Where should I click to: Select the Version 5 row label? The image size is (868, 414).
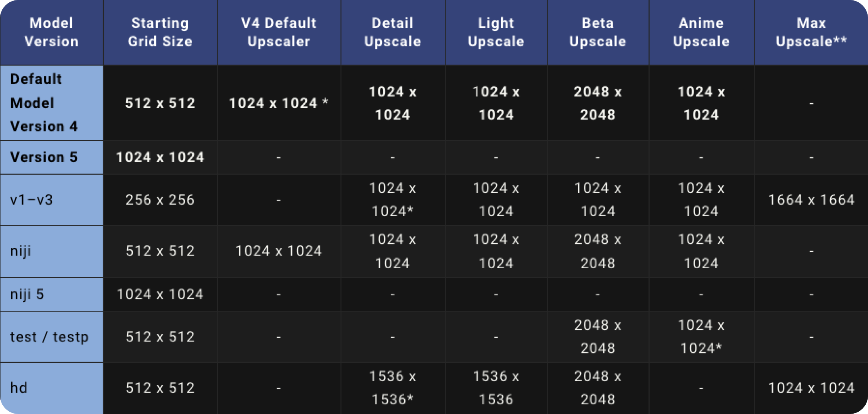click(x=51, y=157)
